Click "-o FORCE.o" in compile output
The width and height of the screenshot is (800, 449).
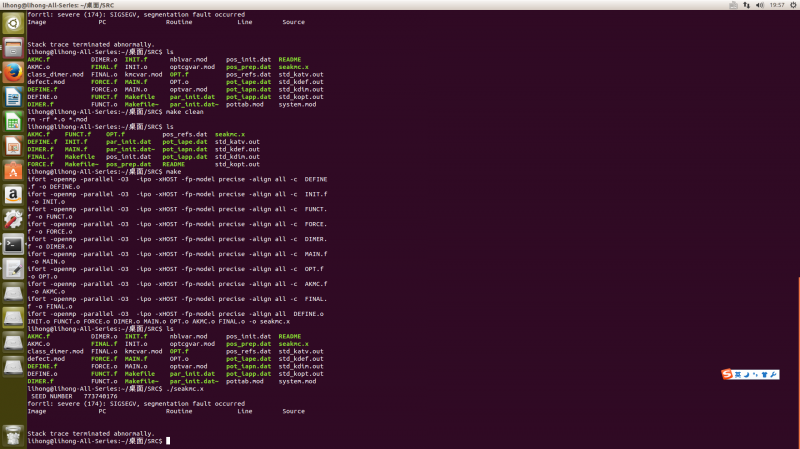point(54,232)
